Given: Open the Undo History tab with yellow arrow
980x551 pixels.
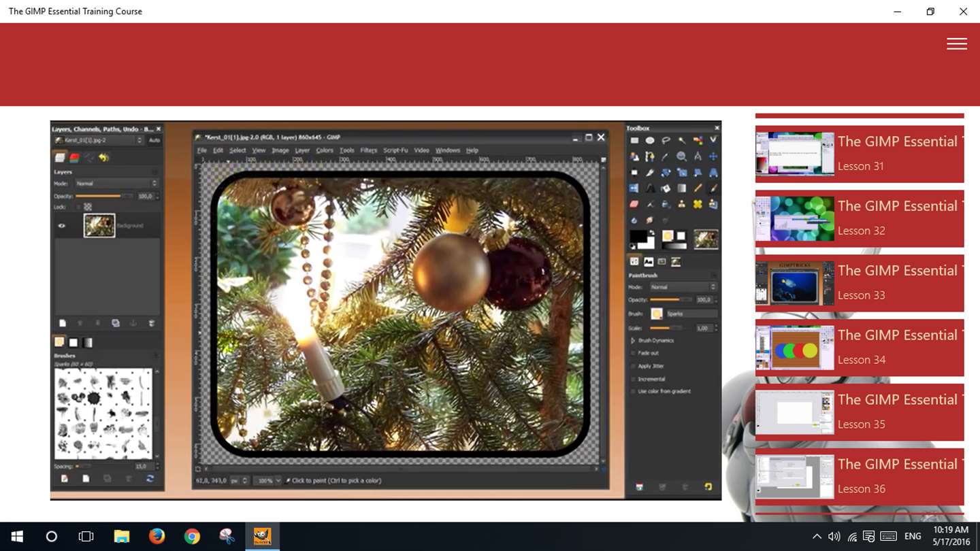Looking at the screenshot, I should (x=103, y=157).
